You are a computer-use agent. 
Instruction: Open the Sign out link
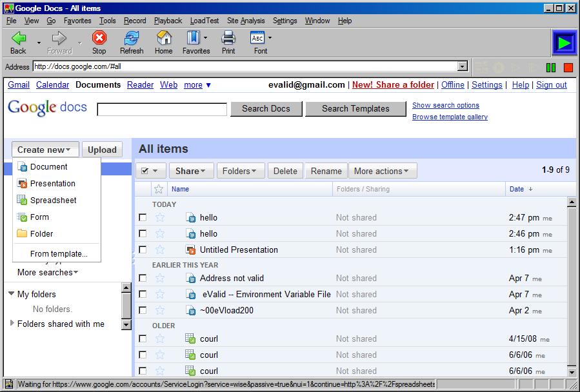pos(552,85)
